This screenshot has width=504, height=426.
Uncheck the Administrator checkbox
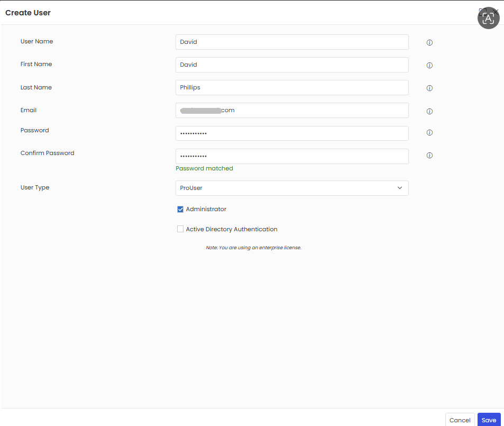click(180, 209)
